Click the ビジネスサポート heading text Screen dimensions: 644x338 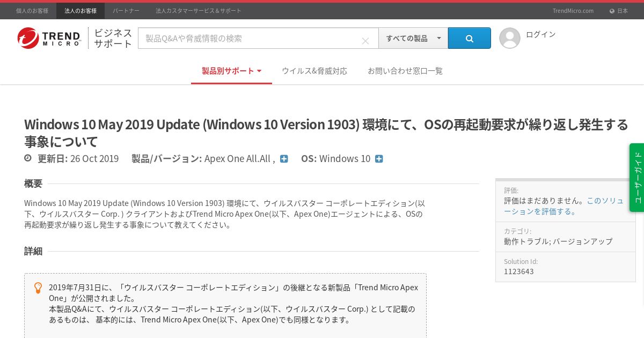tap(113, 38)
